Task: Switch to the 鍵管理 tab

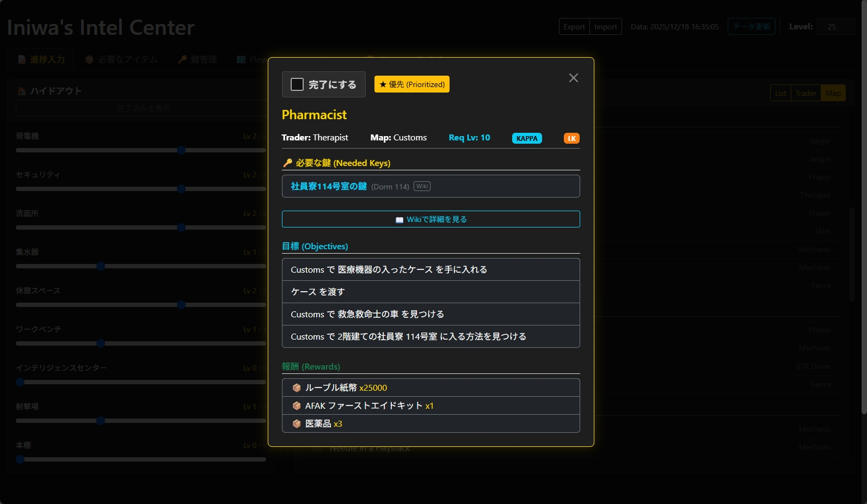Action: coord(198,59)
